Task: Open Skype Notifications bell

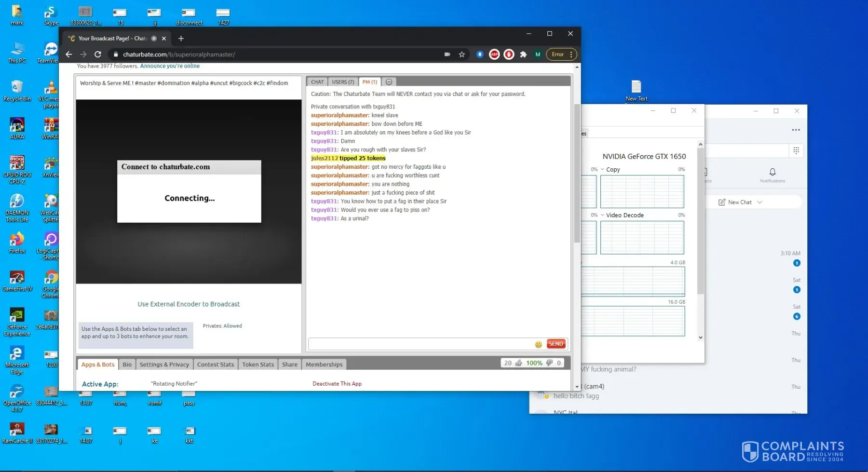Action: (772, 173)
